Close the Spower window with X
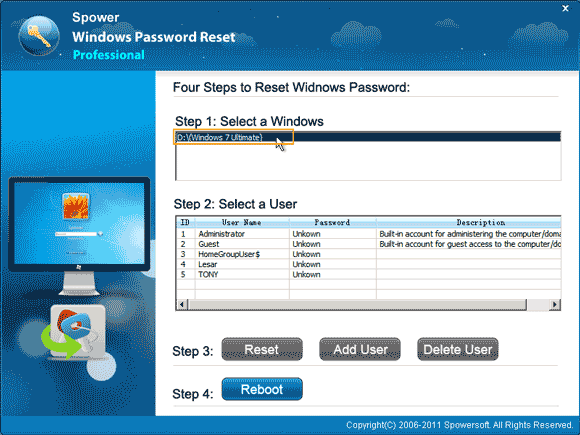Viewport: 580px width, 435px height. click(565, 8)
